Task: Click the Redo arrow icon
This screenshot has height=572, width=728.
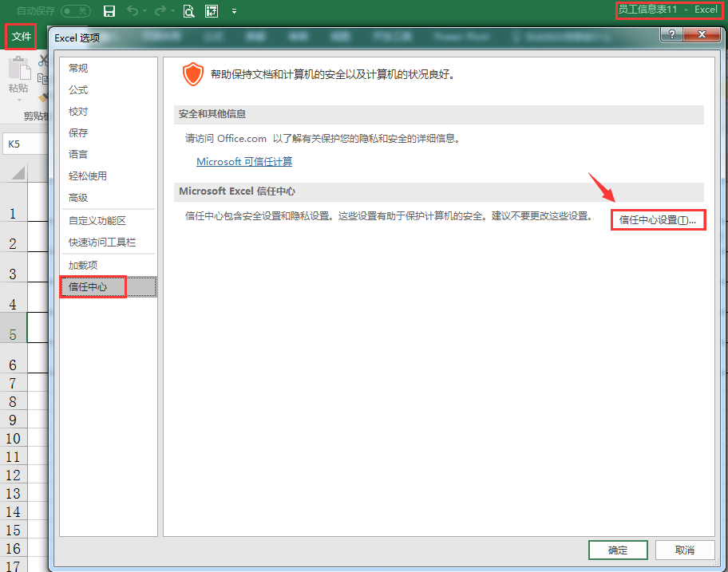Action: click(160, 10)
